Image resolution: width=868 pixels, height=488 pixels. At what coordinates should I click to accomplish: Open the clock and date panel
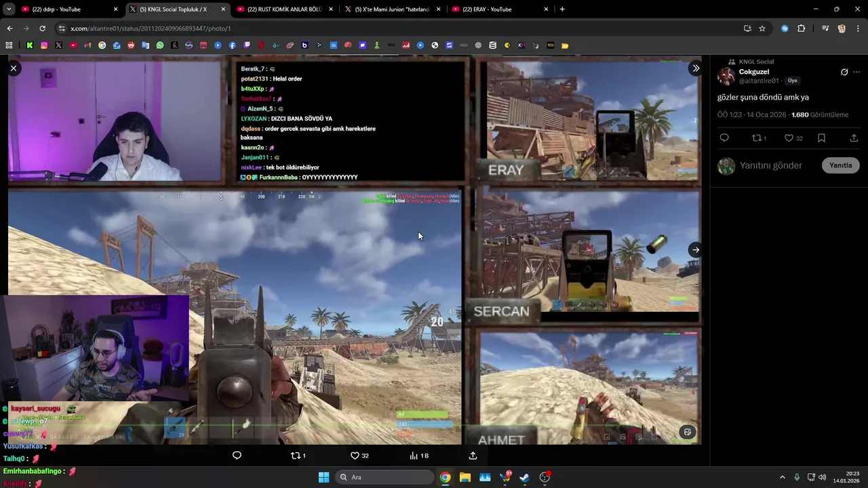point(846,477)
